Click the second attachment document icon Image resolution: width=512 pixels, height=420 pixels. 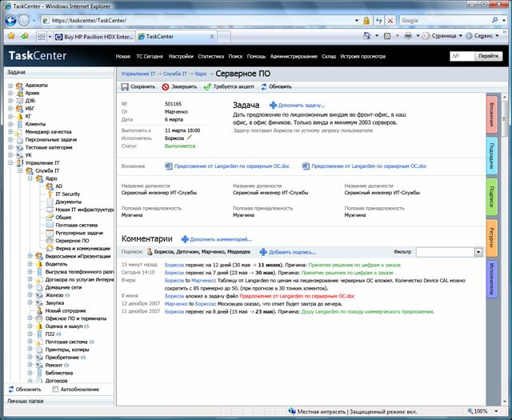point(306,166)
